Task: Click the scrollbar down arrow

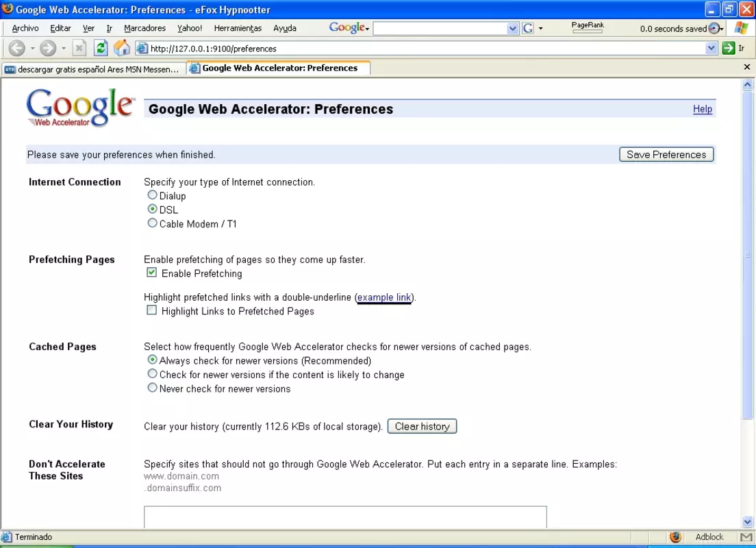Action: pyautogui.click(x=747, y=522)
